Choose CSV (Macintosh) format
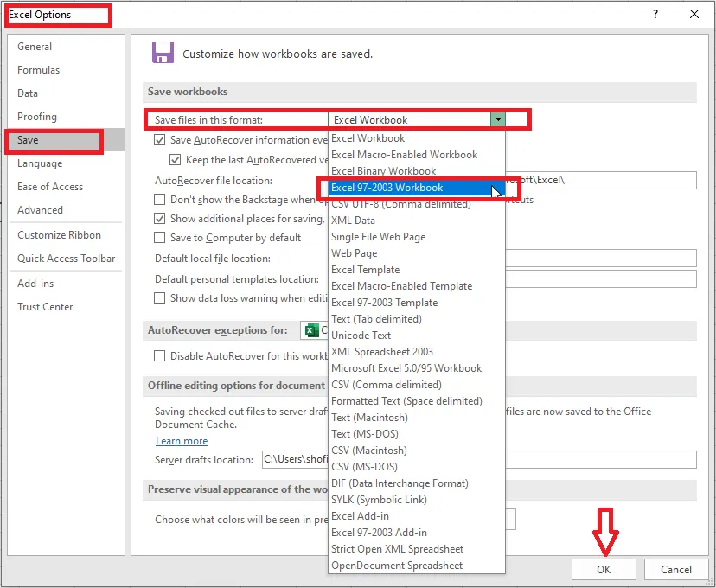Image resolution: width=716 pixels, height=588 pixels. [x=417, y=451]
